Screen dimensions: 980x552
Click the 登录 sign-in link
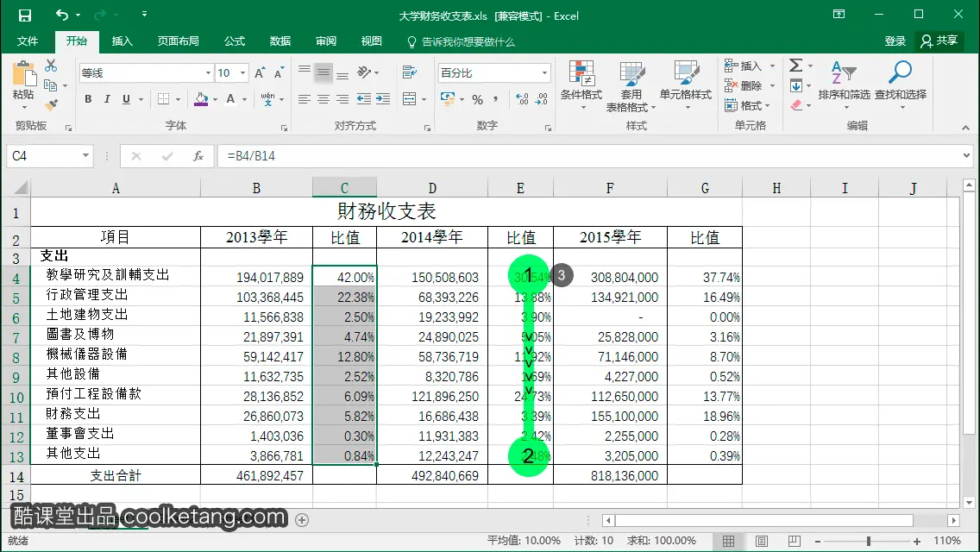click(x=895, y=41)
